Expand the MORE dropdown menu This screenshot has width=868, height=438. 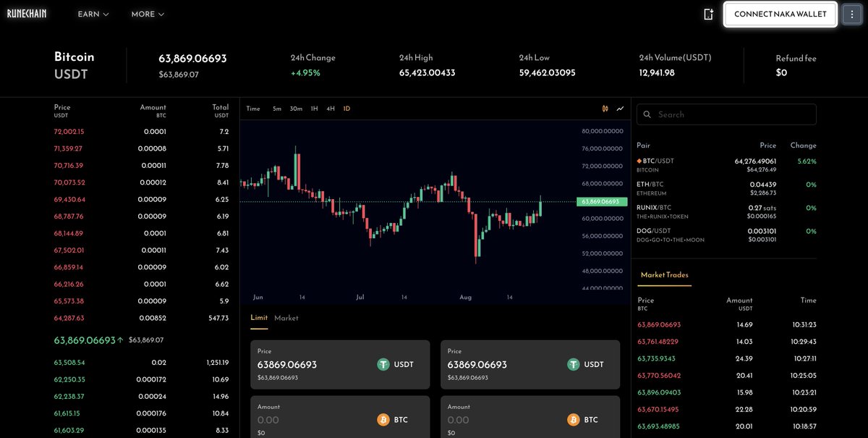tap(148, 14)
